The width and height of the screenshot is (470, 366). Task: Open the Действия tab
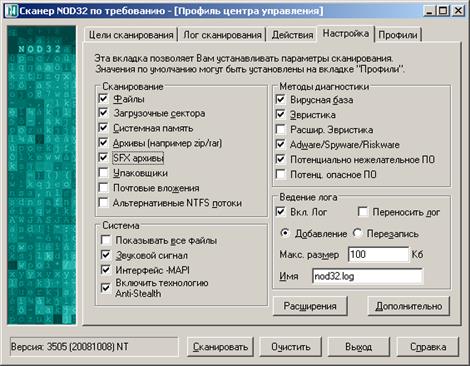pos(292,35)
